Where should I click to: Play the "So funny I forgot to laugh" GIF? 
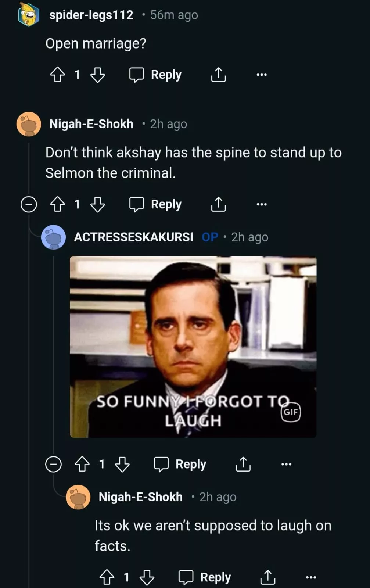[193, 347]
